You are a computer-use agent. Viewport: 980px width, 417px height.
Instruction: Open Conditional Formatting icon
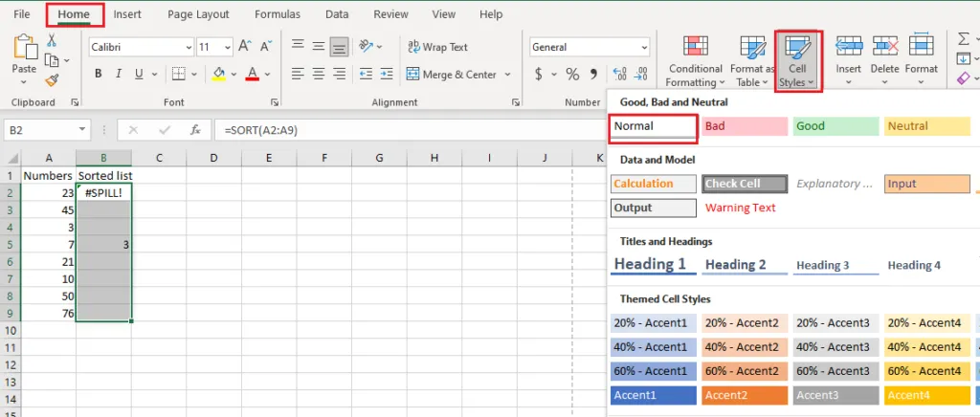coord(695,48)
